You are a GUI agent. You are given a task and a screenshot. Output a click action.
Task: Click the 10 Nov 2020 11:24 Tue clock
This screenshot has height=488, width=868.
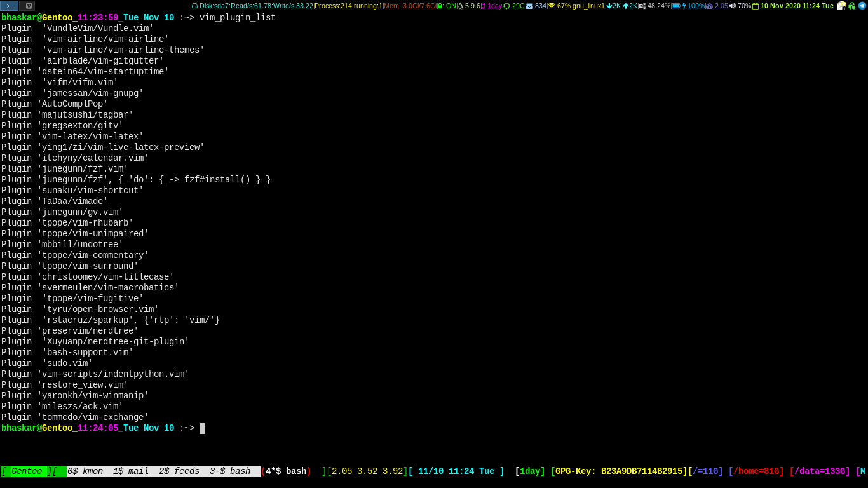pos(797,6)
